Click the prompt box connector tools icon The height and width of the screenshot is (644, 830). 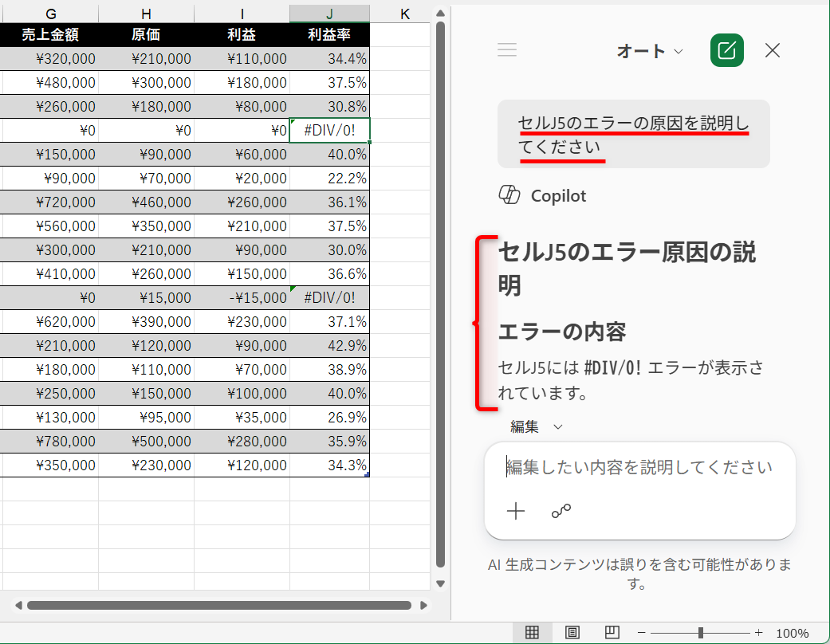coord(561,511)
